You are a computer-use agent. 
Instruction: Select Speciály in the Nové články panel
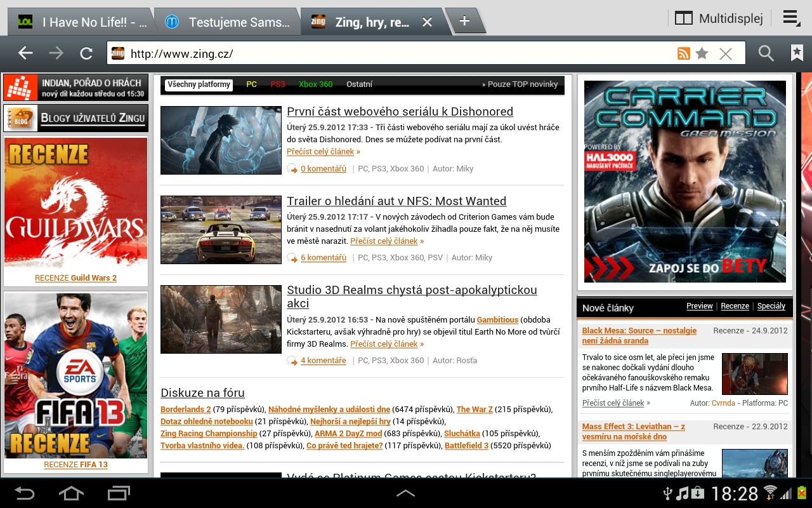coord(771,306)
